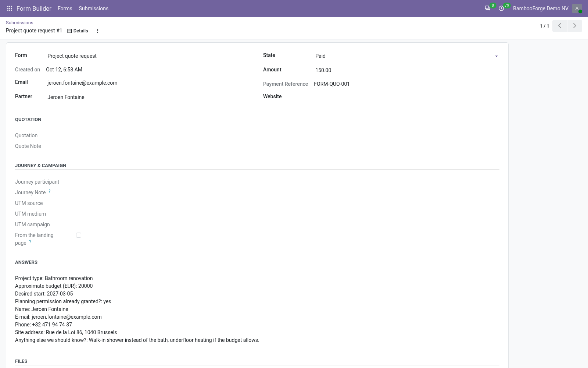This screenshot has width=588, height=368.
Task: Click the Created on date Oct 12, 6:58 AM
Action: (64, 70)
